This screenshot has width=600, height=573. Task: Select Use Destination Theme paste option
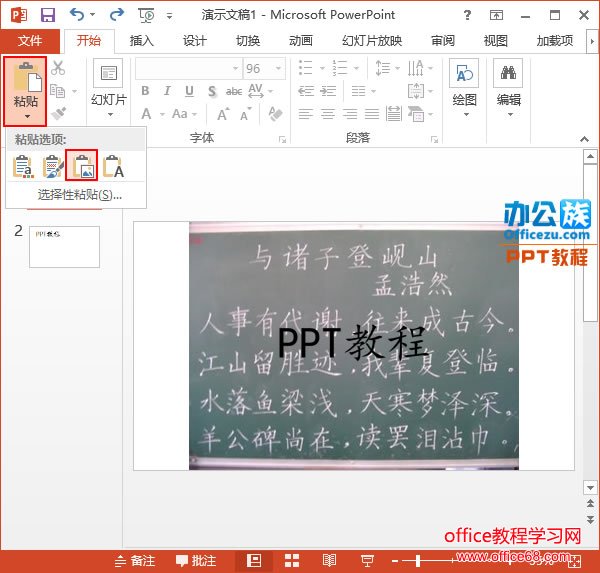click(x=24, y=166)
